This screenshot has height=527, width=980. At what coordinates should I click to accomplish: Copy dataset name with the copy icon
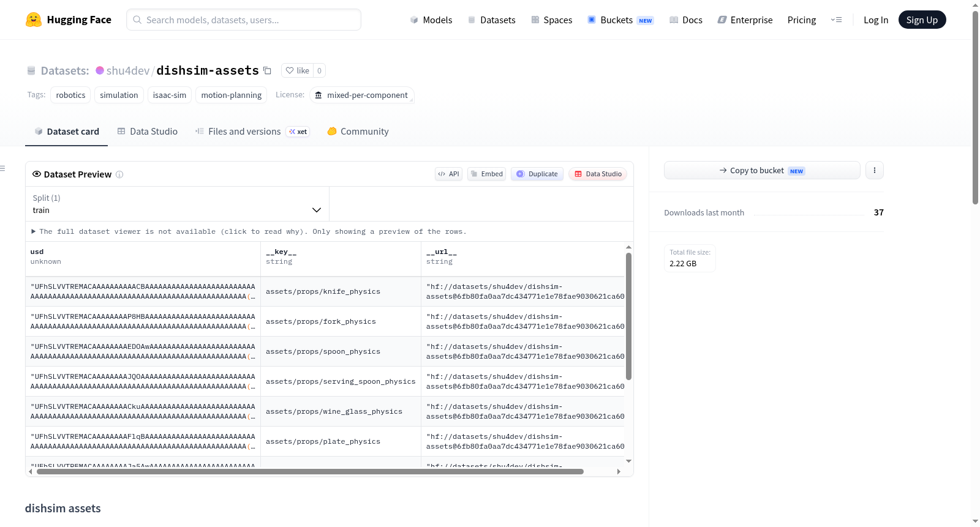pyautogui.click(x=267, y=70)
